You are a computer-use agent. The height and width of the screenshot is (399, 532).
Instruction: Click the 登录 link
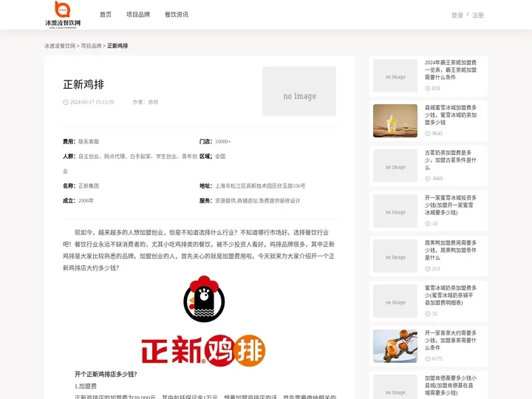coord(457,16)
